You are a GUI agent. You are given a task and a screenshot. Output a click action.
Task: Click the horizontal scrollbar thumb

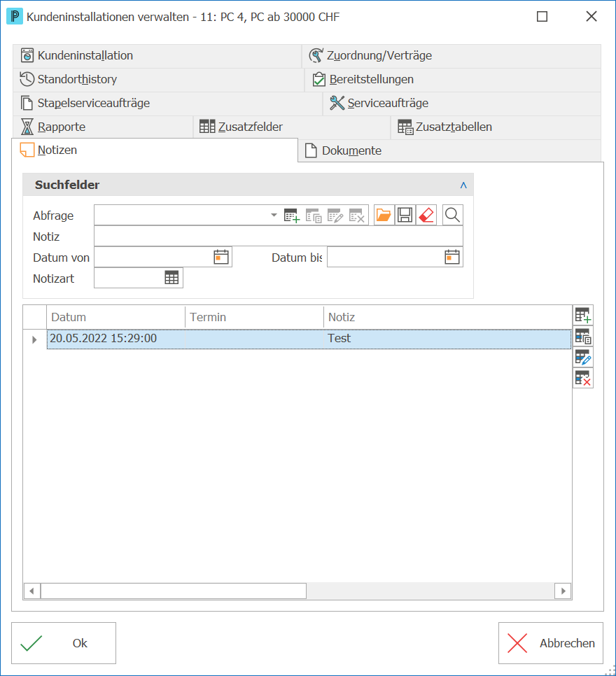point(174,591)
